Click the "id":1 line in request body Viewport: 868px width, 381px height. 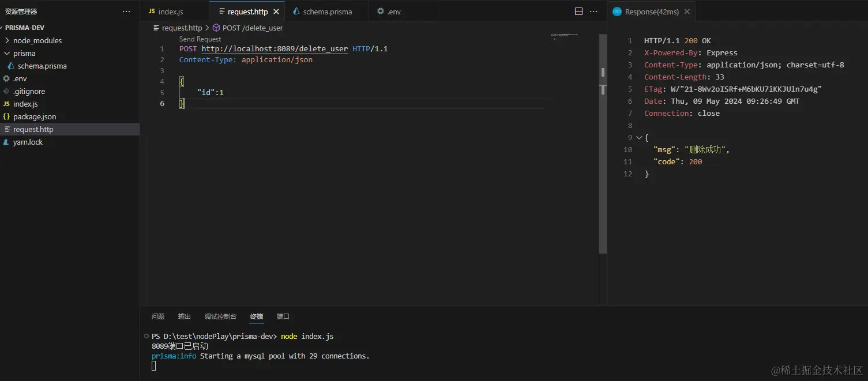point(211,93)
